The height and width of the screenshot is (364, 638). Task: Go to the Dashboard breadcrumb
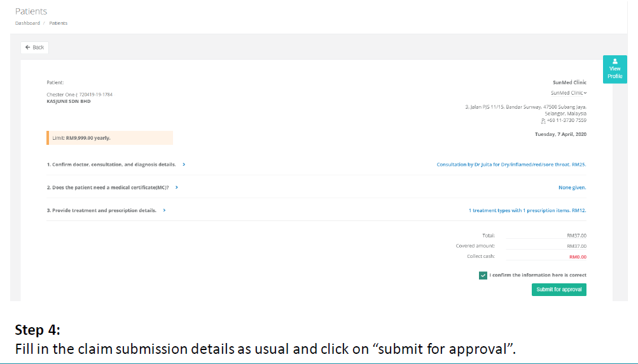coord(27,23)
